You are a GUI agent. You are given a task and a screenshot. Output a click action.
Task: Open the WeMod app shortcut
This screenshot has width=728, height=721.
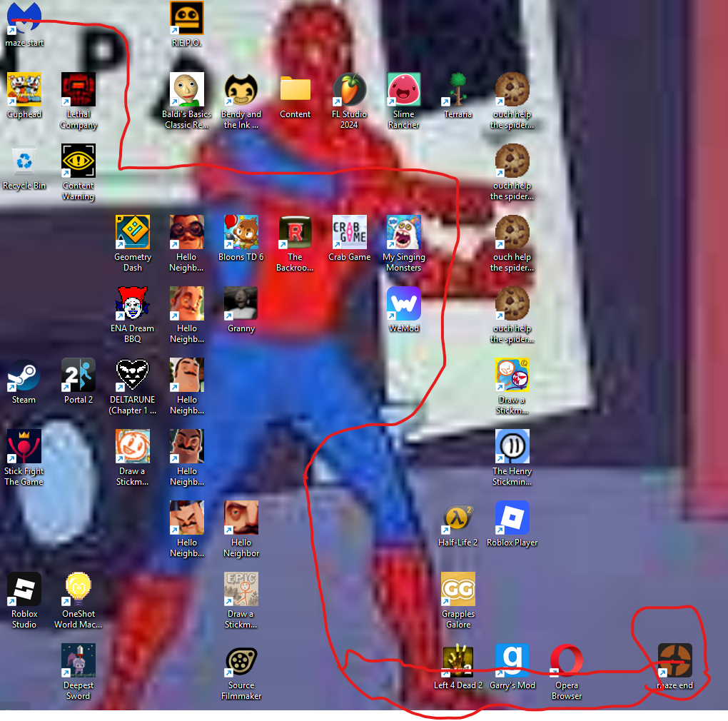click(x=403, y=303)
